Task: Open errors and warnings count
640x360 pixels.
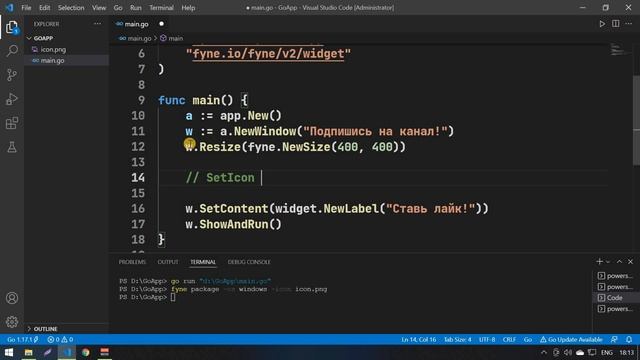Action: click(60, 340)
